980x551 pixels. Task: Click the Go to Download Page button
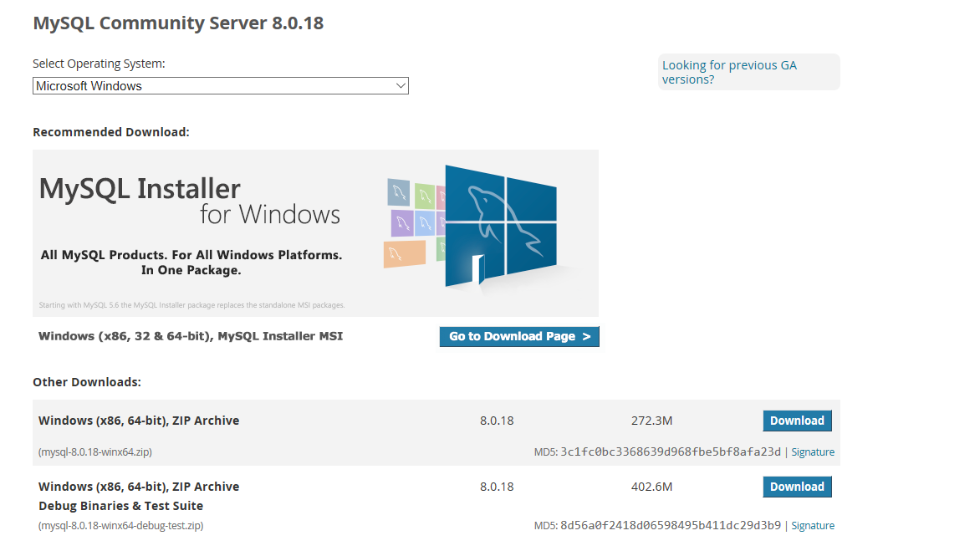[519, 336]
